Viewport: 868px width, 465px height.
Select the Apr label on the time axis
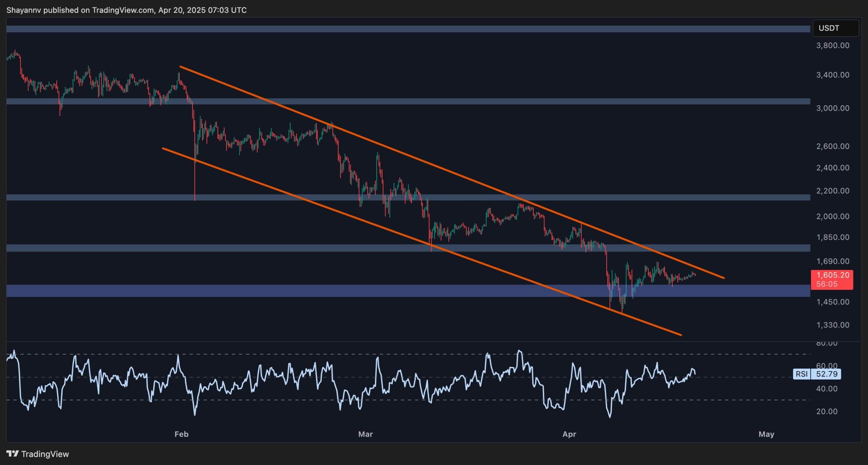[x=570, y=434]
